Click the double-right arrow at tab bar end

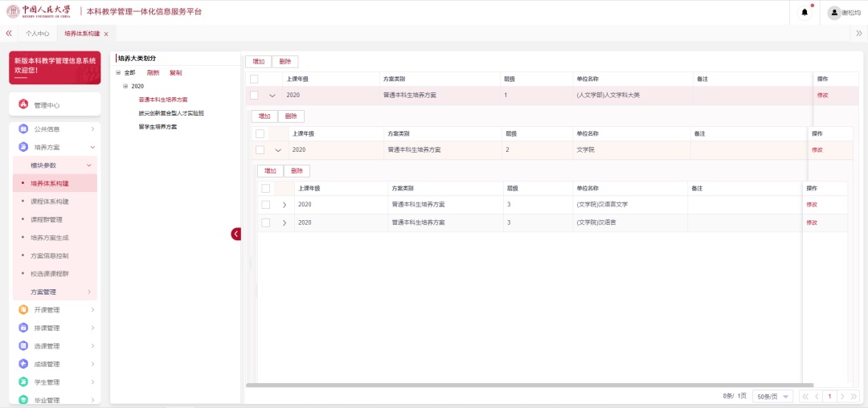point(858,33)
